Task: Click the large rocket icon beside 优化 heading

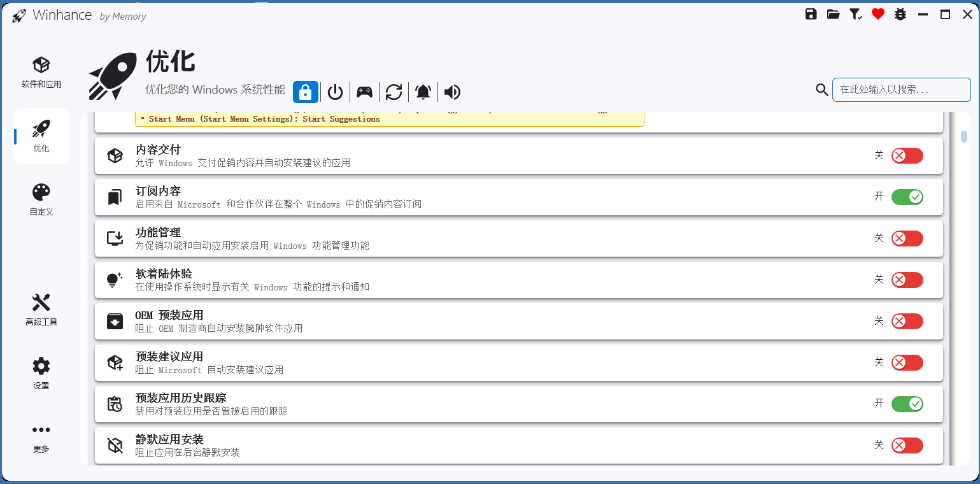Action: pos(113,76)
